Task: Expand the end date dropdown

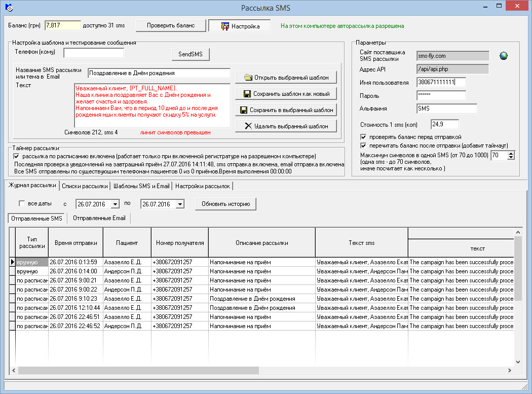Action: click(x=179, y=204)
